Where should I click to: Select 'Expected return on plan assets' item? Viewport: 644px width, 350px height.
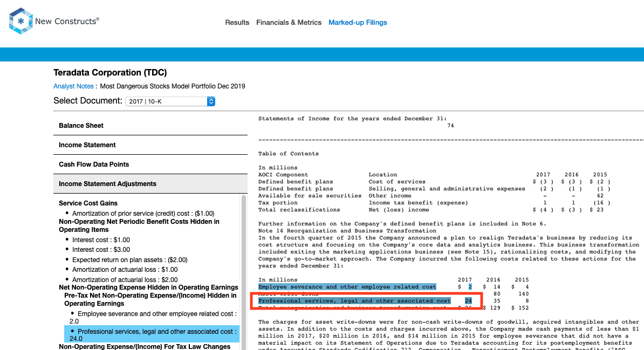[130, 260]
